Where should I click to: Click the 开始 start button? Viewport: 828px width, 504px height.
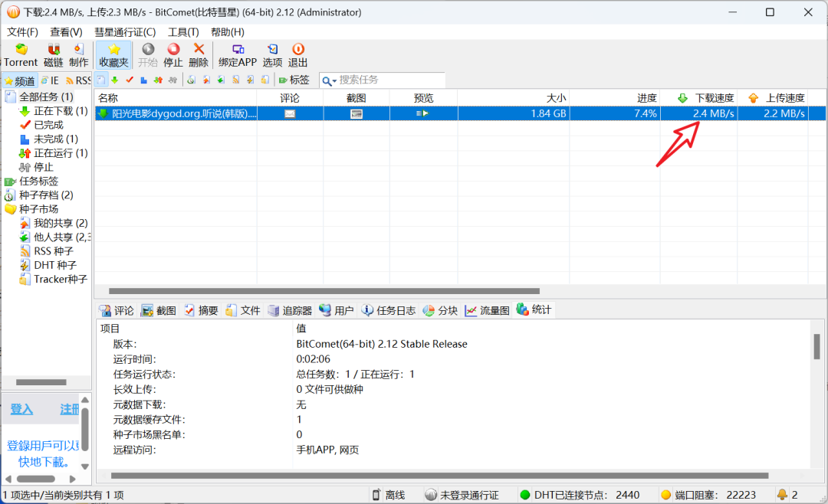tap(148, 55)
